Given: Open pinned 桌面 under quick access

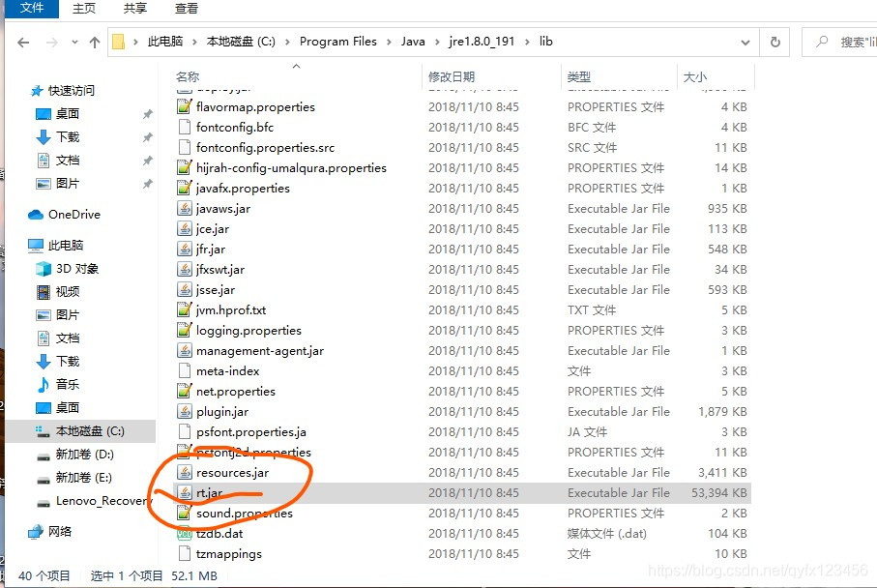Looking at the screenshot, I should (x=67, y=113).
